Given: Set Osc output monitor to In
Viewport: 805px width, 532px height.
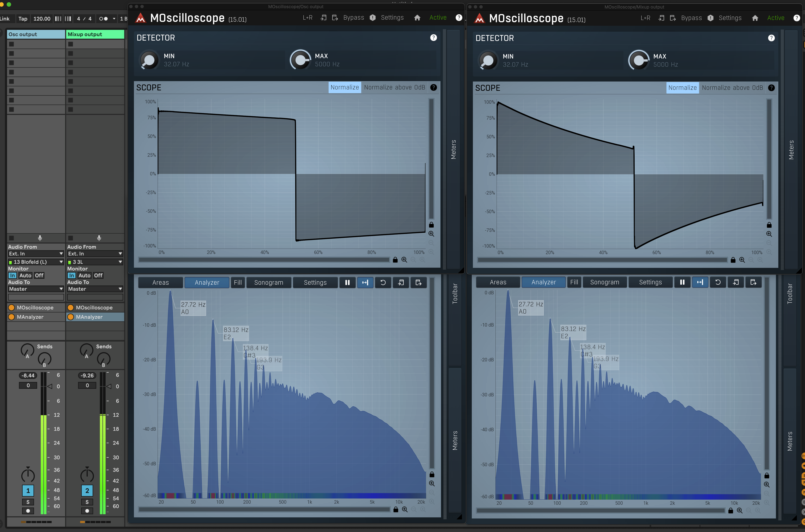Looking at the screenshot, I should [13, 275].
